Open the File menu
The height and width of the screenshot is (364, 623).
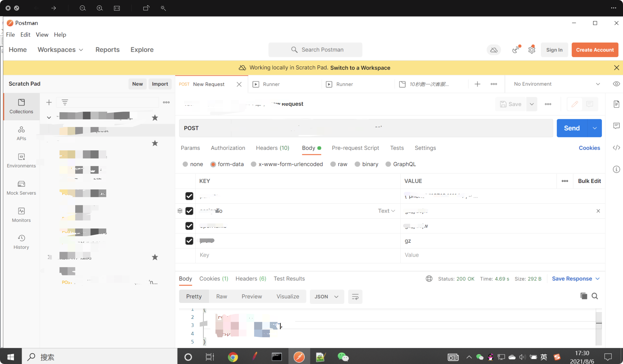click(x=10, y=35)
